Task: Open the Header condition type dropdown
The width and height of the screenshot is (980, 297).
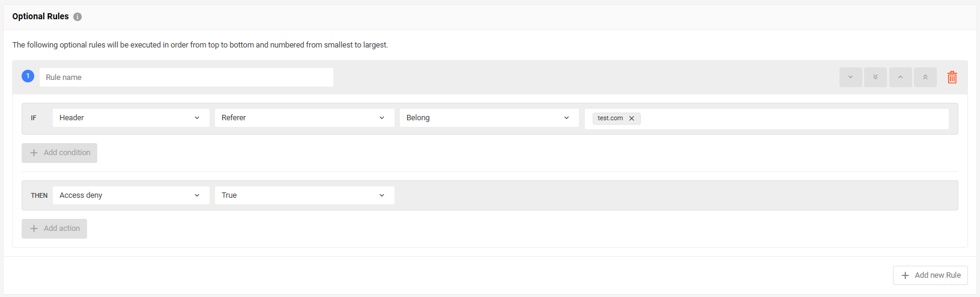Action: 131,118
